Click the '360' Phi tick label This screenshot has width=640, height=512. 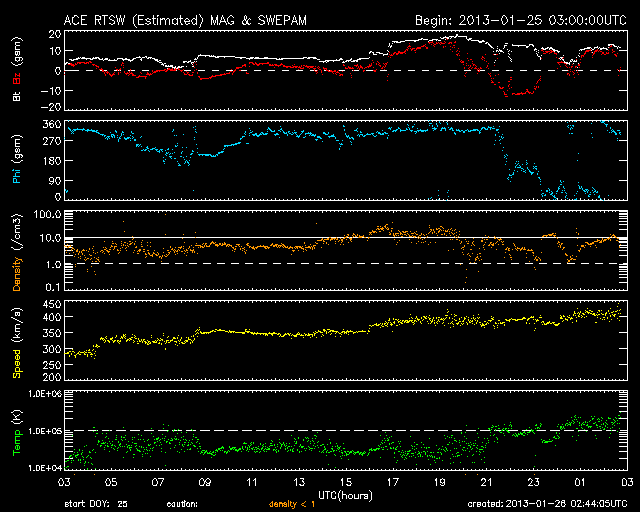click(51, 125)
